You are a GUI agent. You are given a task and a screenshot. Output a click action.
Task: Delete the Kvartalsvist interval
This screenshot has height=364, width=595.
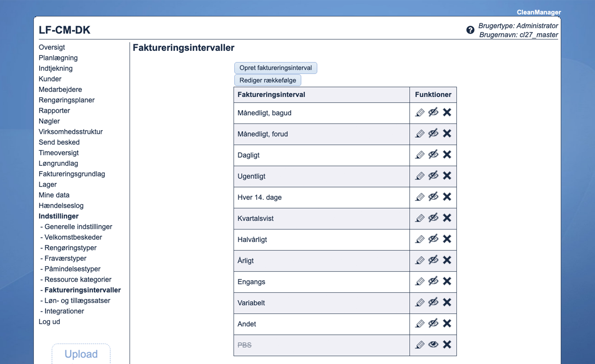[447, 218]
